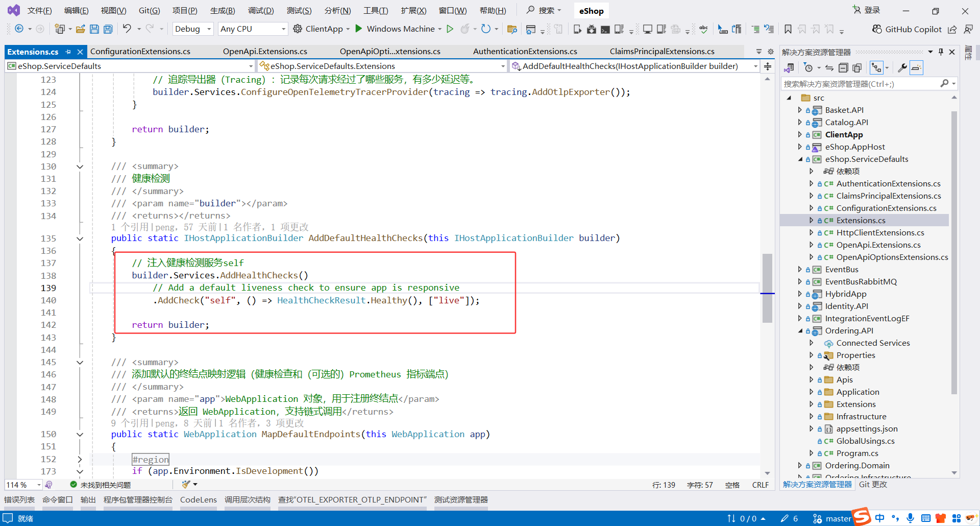The width and height of the screenshot is (980, 526).
Task: Switch to the Git 更改 panel tab
Action: pos(873,485)
